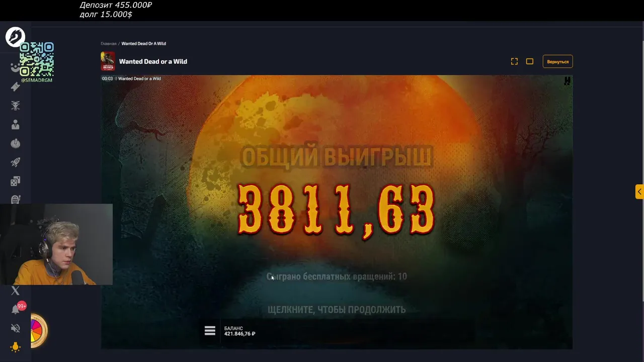Open the X social link icon

(15, 291)
